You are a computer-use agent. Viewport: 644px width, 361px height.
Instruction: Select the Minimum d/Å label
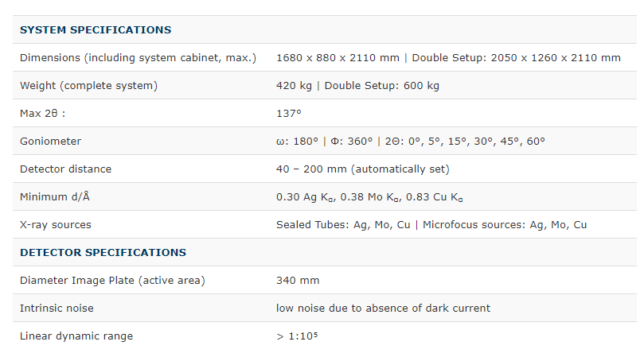point(55,197)
